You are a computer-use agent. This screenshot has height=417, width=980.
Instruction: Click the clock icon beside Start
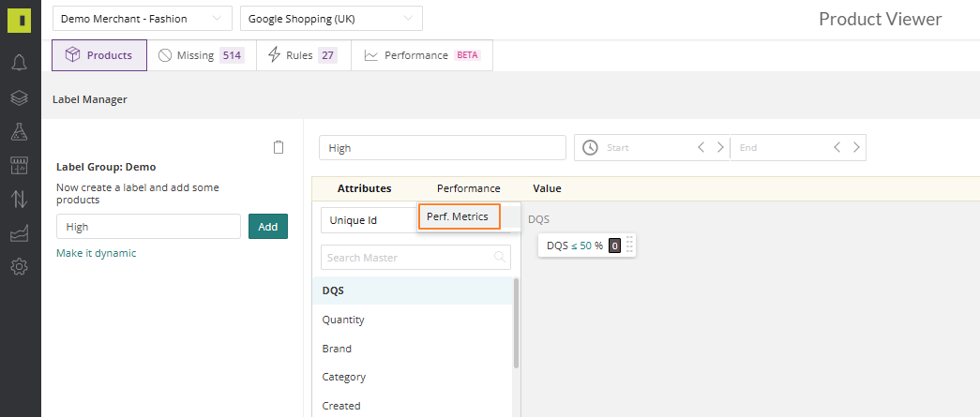(x=590, y=148)
